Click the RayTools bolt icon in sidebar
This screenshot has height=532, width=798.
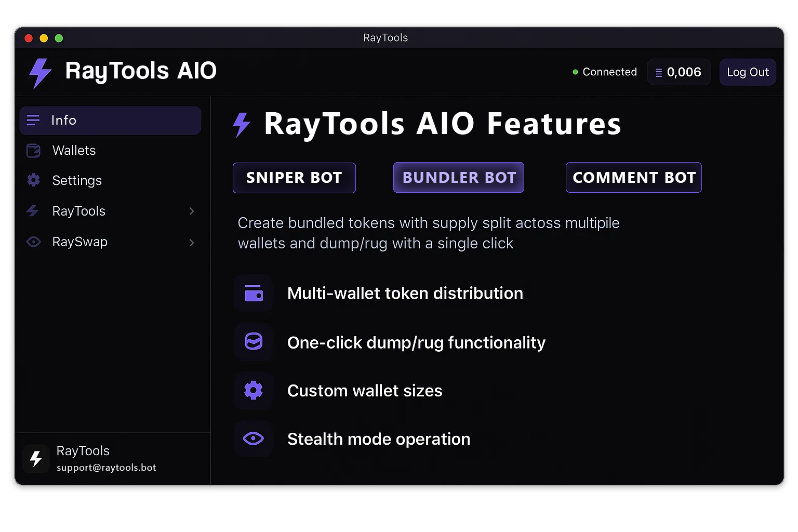(33, 211)
